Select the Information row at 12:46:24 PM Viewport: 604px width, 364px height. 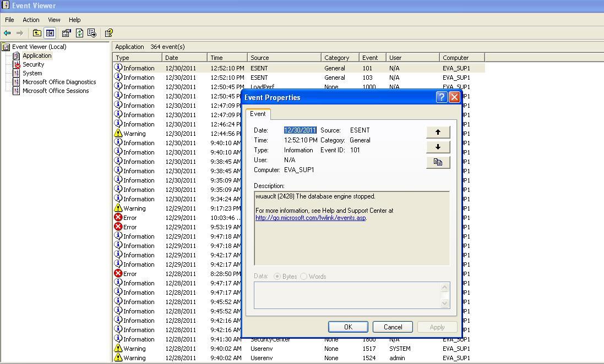(x=177, y=124)
